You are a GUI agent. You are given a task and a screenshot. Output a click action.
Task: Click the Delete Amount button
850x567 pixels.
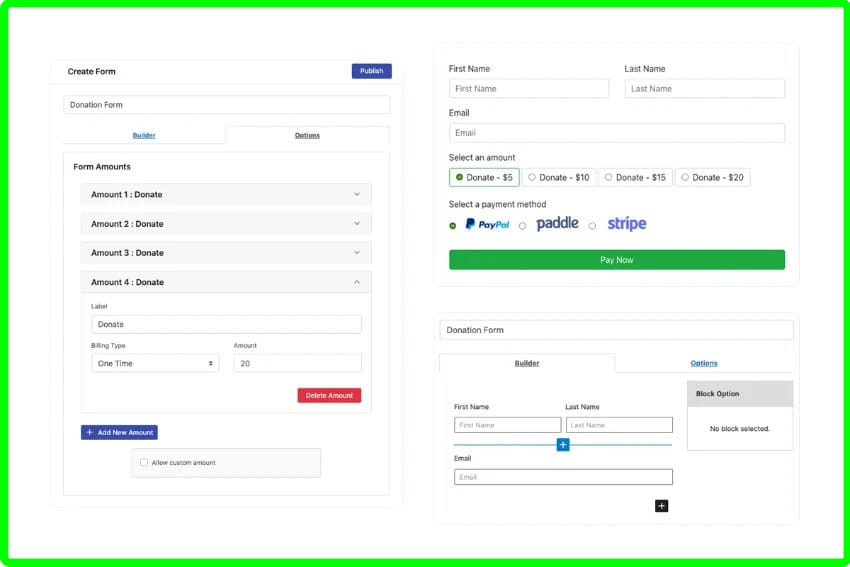pyautogui.click(x=329, y=395)
